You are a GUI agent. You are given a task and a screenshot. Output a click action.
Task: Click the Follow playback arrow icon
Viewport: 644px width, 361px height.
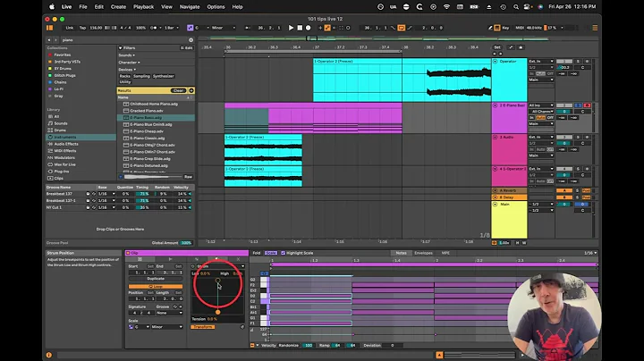(248, 28)
